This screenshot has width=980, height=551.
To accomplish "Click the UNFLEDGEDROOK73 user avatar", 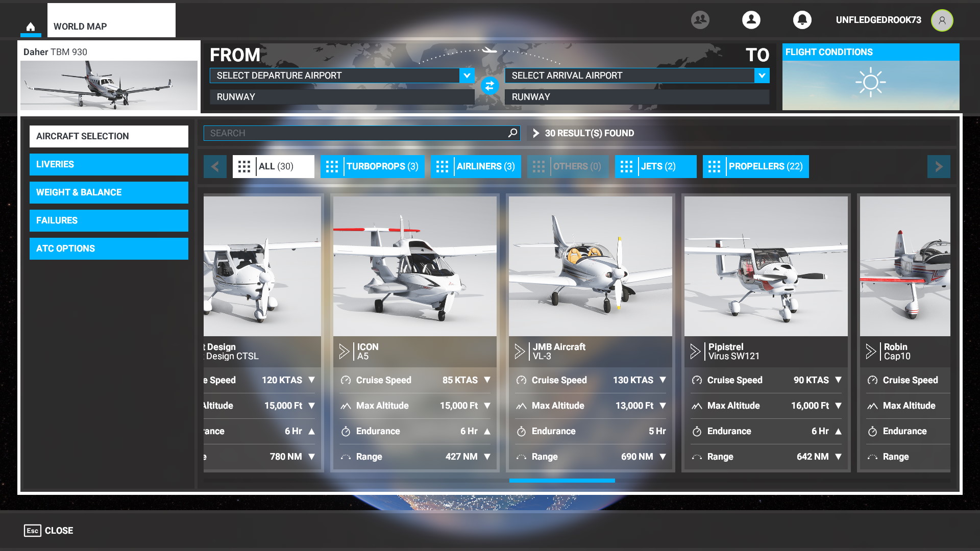I will pyautogui.click(x=942, y=20).
